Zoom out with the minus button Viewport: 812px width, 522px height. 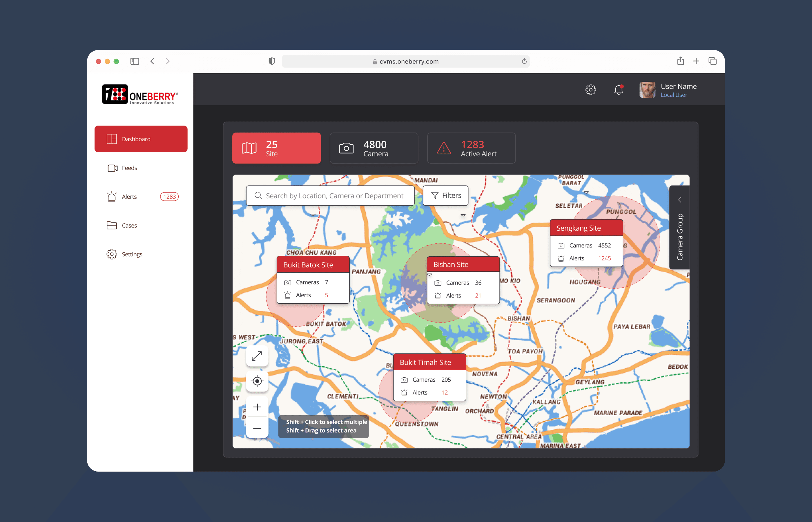(x=257, y=428)
